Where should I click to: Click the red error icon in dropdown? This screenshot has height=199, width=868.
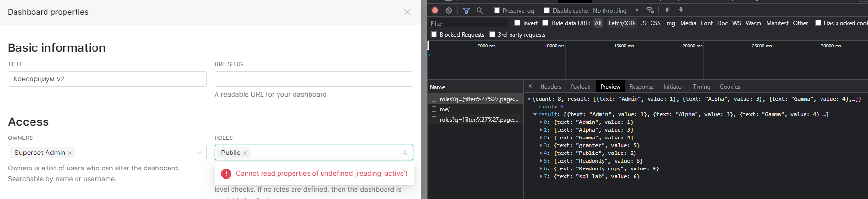(226, 173)
